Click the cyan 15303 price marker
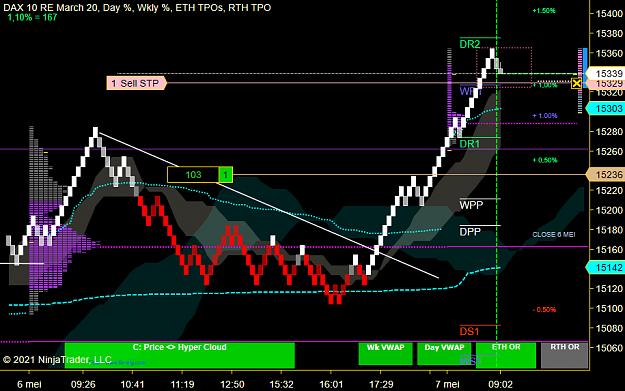The height and width of the screenshot is (391, 625). pyautogui.click(x=606, y=108)
